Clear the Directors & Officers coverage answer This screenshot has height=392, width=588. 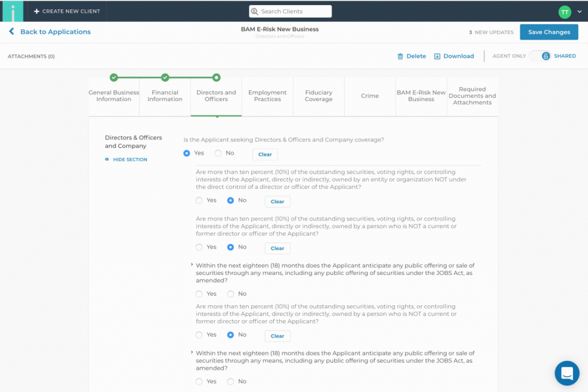pos(265,154)
